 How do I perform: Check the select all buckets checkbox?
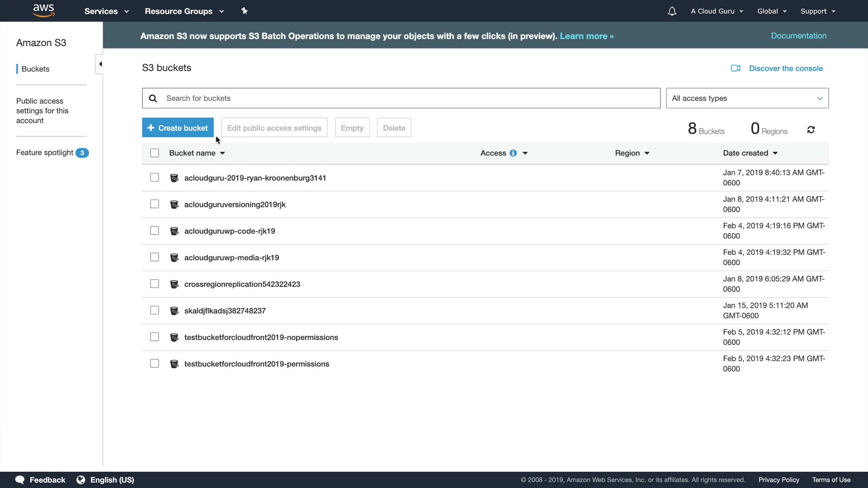(155, 153)
